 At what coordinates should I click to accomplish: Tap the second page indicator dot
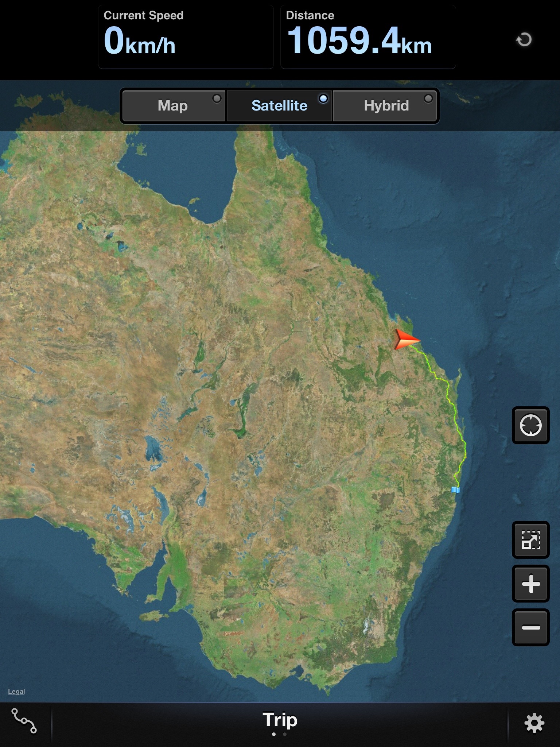point(285,734)
